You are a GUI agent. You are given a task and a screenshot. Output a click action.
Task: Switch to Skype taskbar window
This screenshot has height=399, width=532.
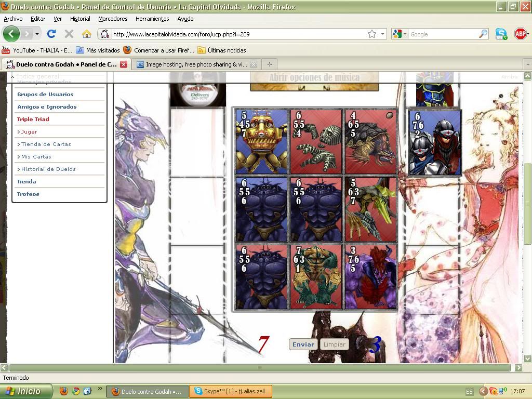231,391
